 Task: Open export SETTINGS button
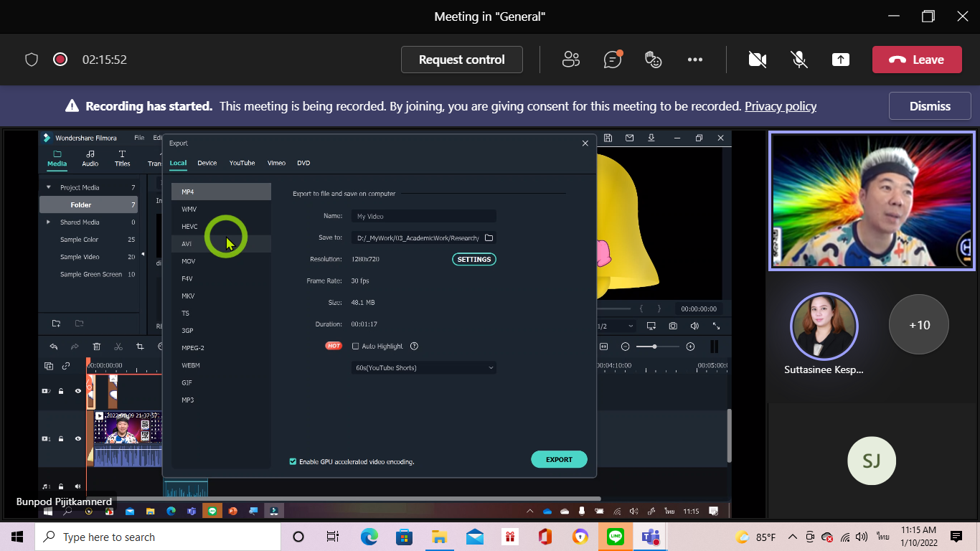474,259
